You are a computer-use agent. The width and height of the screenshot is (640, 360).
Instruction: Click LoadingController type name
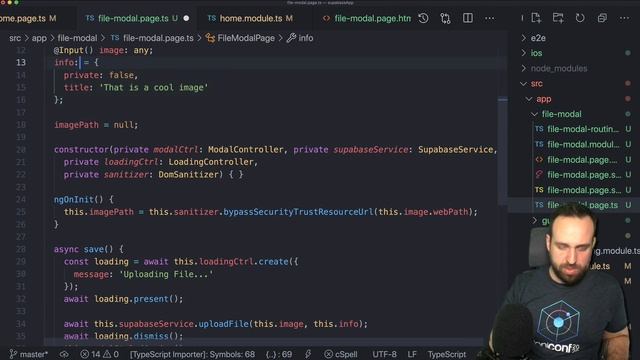[211, 162]
